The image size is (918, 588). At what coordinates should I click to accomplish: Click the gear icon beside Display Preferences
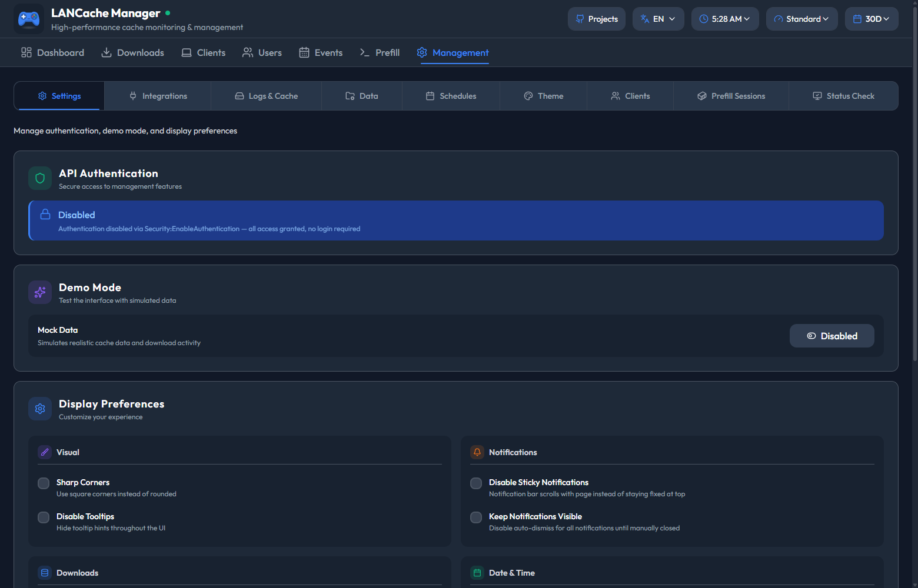(40, 409)
